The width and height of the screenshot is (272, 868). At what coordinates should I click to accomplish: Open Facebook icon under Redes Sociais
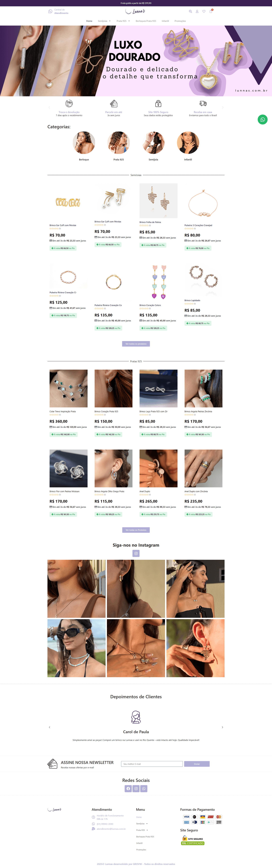coord(128,789)
